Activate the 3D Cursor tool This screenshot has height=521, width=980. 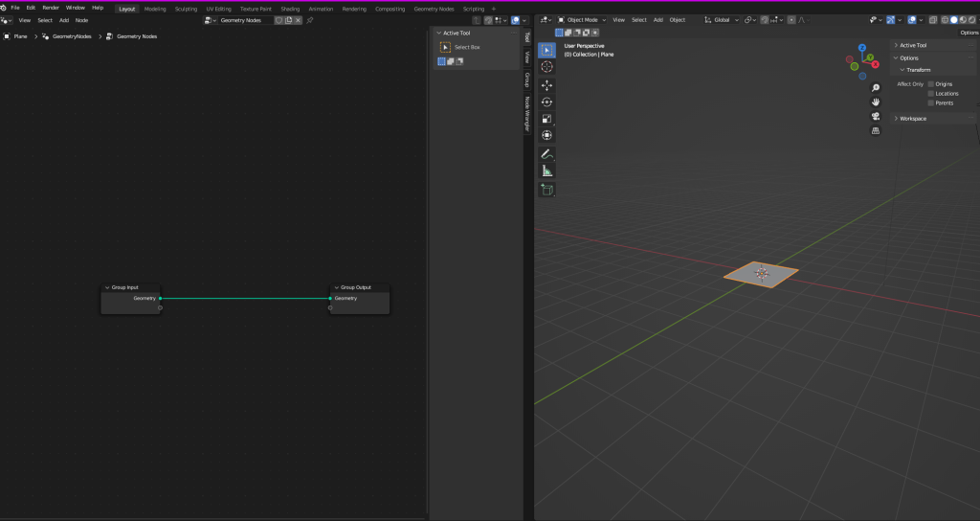click(x=546, y=67)
